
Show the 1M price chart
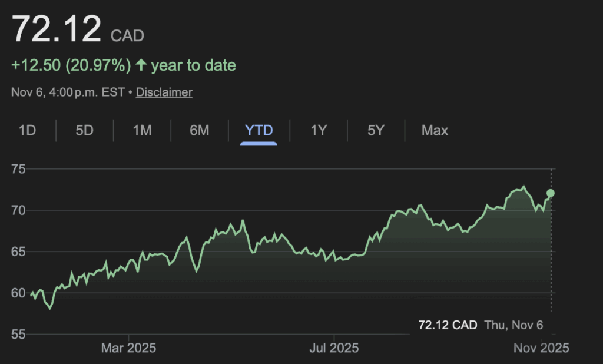tap(142, 130)
